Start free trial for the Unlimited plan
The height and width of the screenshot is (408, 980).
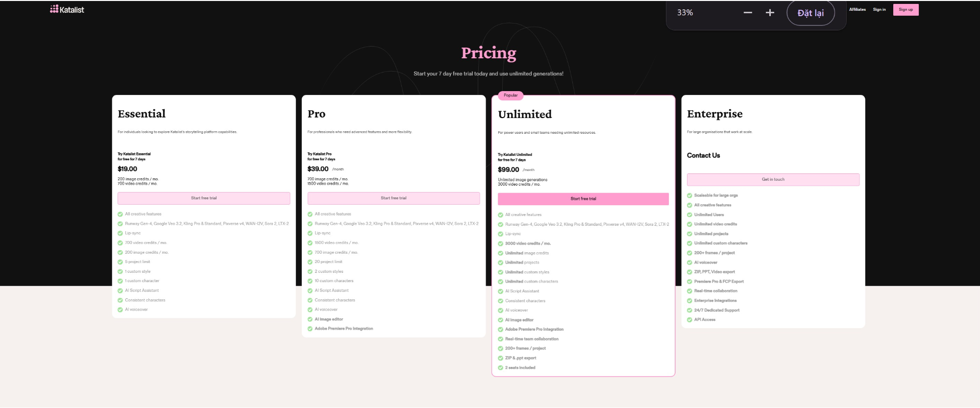[x=583, y=199]
